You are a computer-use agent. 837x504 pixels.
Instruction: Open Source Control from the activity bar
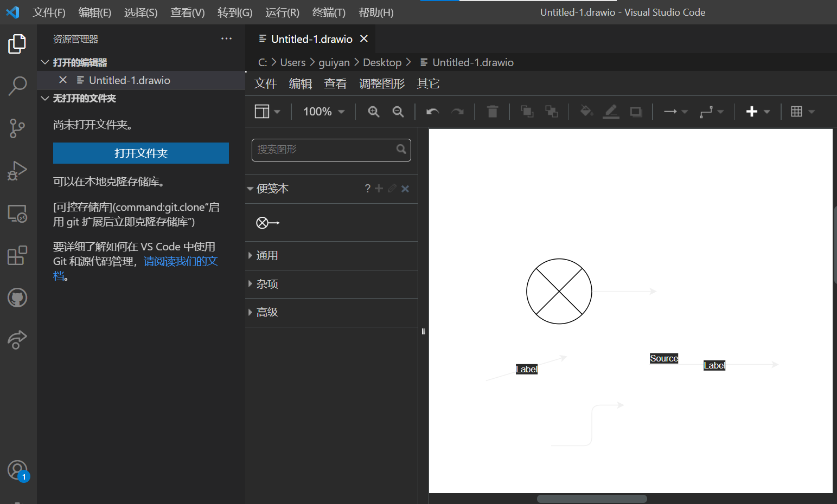tap(17, 128)
